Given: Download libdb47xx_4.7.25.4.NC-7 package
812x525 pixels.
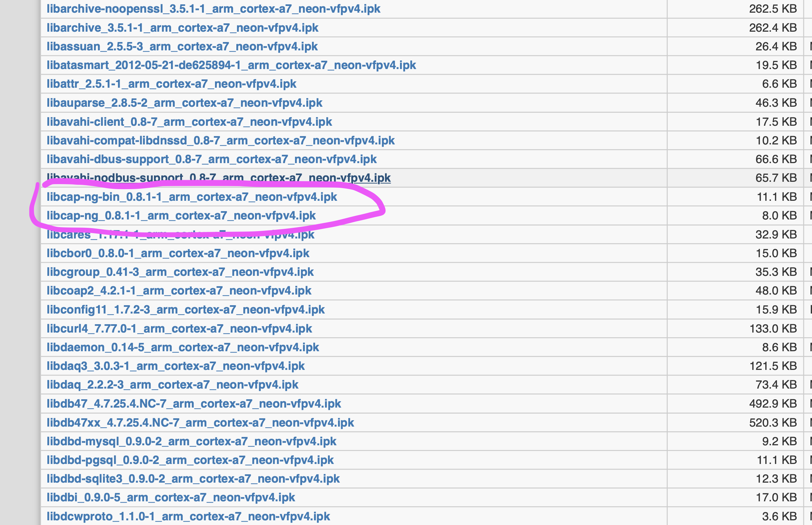Looking at the screenshot, I should [200, 423].
